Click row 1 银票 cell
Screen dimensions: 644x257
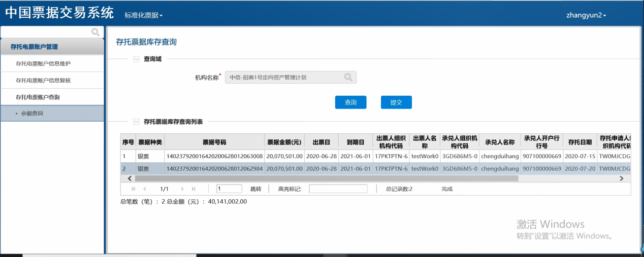pos(150,156)
